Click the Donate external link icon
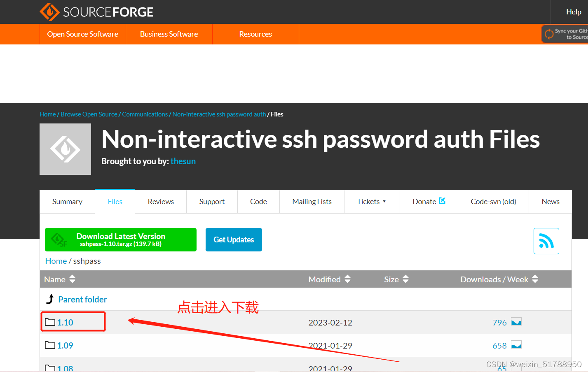This screenshot has width=588, height=372. coord(442,201)
